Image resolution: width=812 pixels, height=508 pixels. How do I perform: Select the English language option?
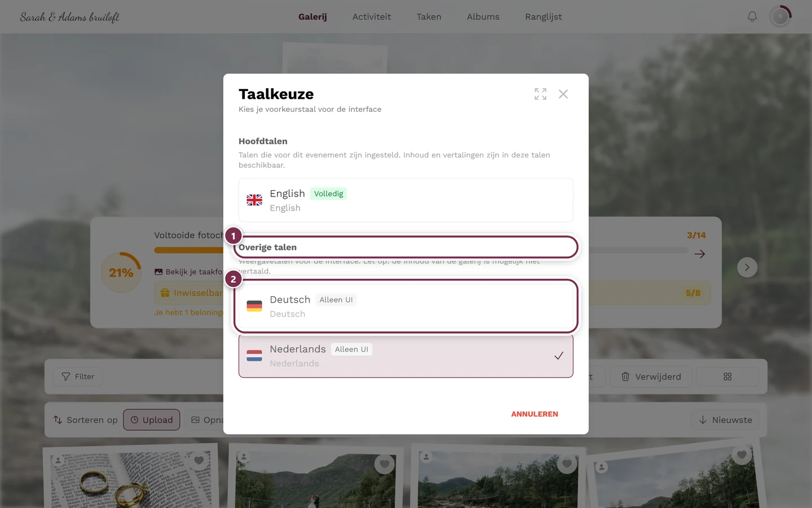406,200
